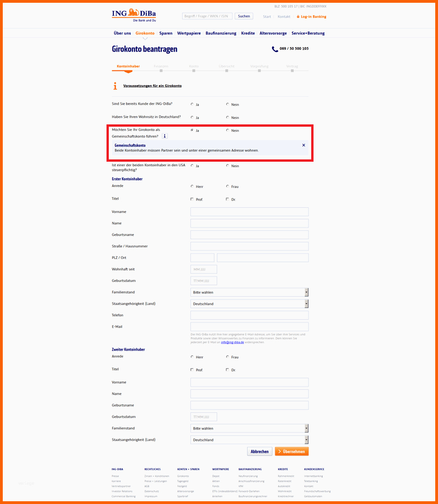Open Tagesgeld footer link

183,481
